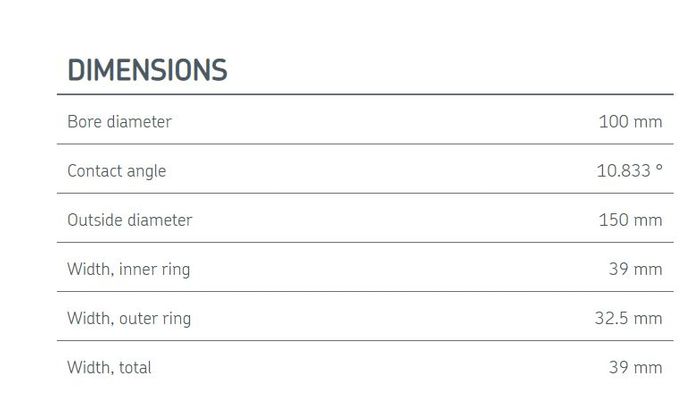Select the Outside diameter label
Viewport: 700px width, 408px height.
129,220
